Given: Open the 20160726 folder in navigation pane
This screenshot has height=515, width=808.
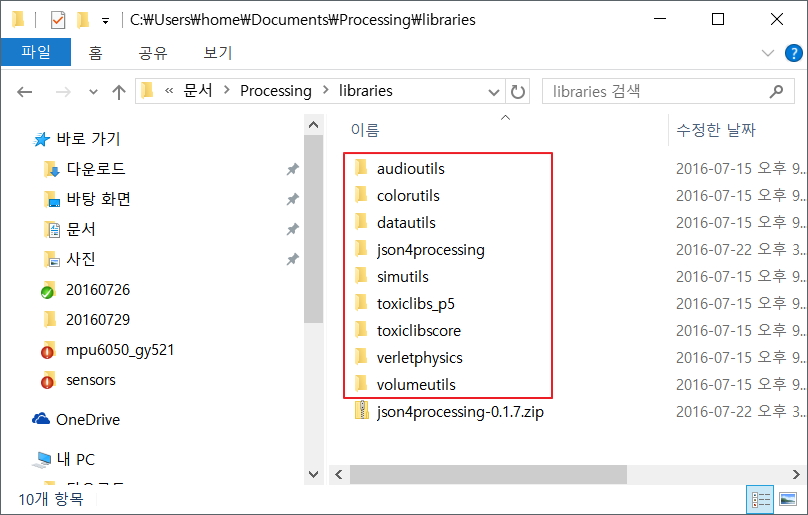Looking at the screenshot, I should point(97,290).
